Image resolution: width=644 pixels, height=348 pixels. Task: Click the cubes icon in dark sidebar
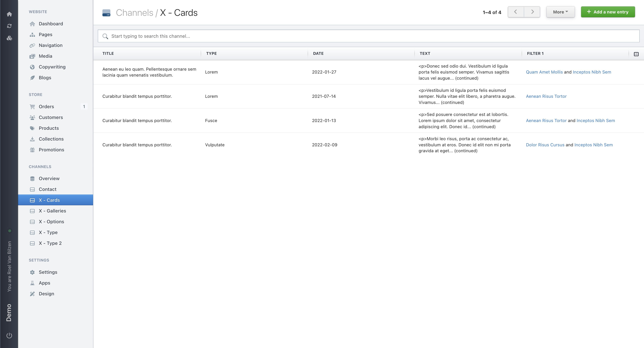click(9, 38)
